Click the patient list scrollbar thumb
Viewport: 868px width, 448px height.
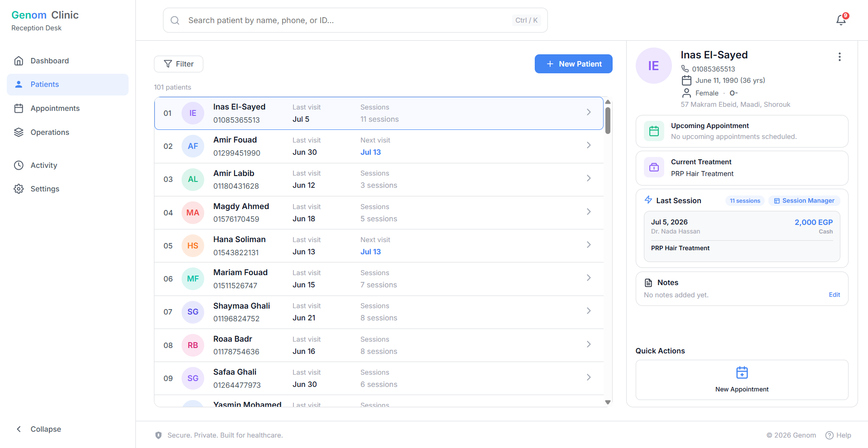608,120
